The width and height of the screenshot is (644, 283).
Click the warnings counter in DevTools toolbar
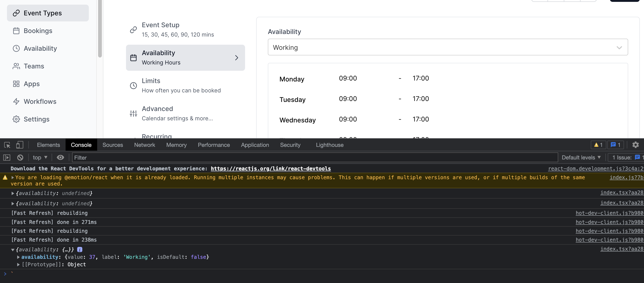coord(598,145)
